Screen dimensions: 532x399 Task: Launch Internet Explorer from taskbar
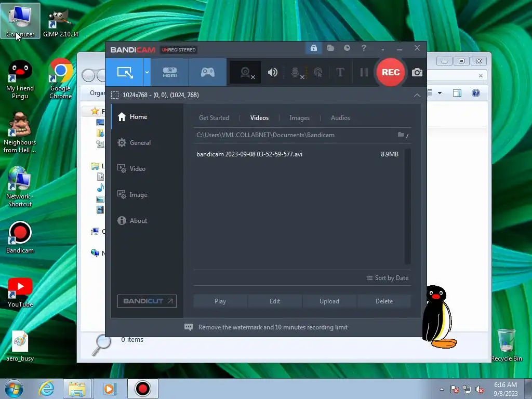pyautogui.click(x=46, y=389)
